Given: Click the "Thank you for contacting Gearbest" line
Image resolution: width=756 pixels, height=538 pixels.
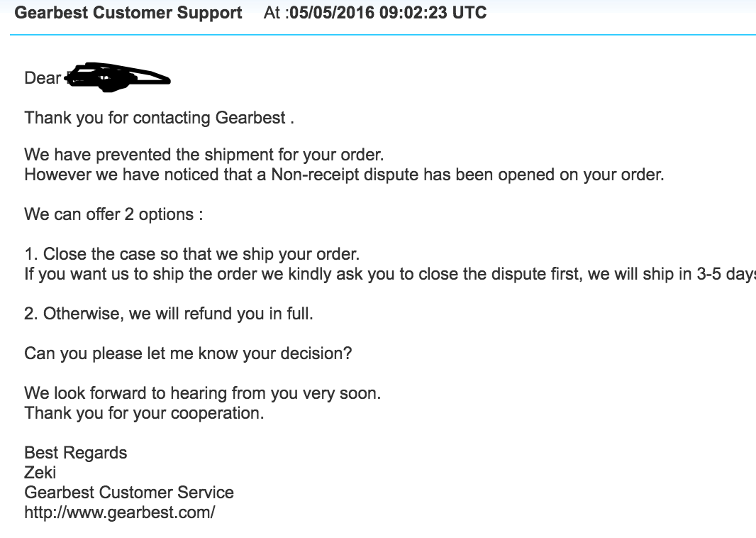Looking at the screenshot, I should tap(159, 118).
